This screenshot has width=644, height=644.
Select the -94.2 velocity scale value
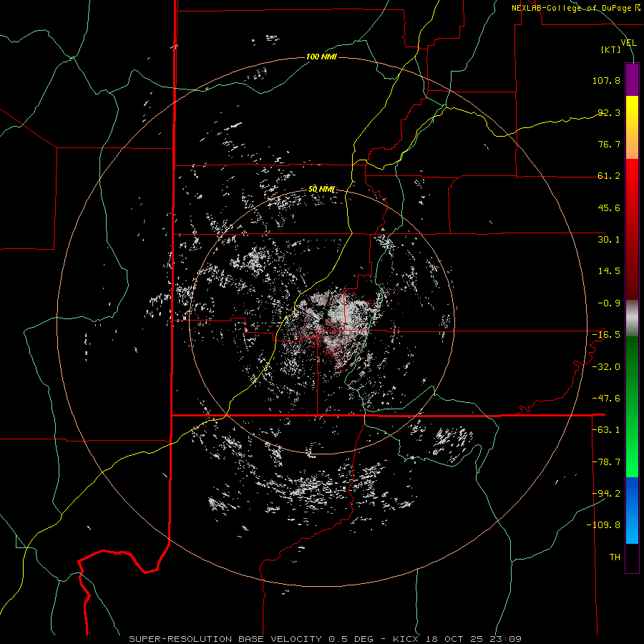point(606,494)
